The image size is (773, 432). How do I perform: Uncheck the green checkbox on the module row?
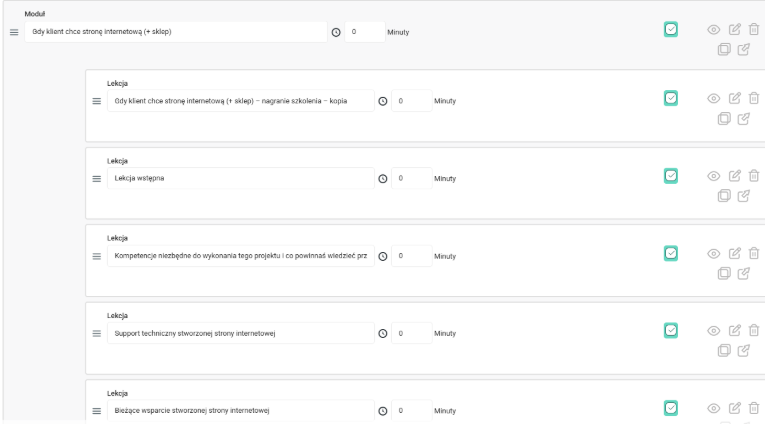671,30
